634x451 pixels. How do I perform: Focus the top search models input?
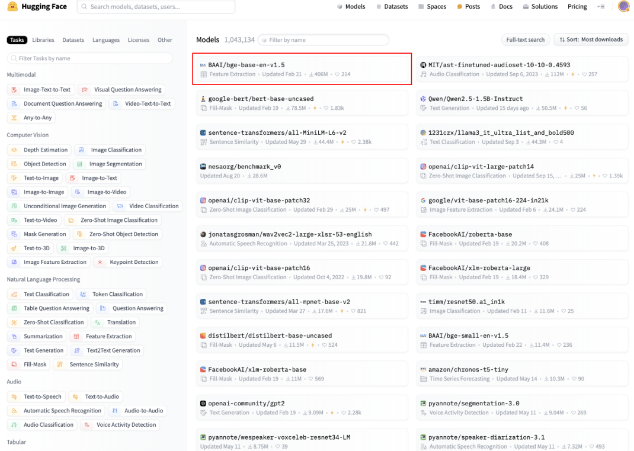tap(160, 6)
